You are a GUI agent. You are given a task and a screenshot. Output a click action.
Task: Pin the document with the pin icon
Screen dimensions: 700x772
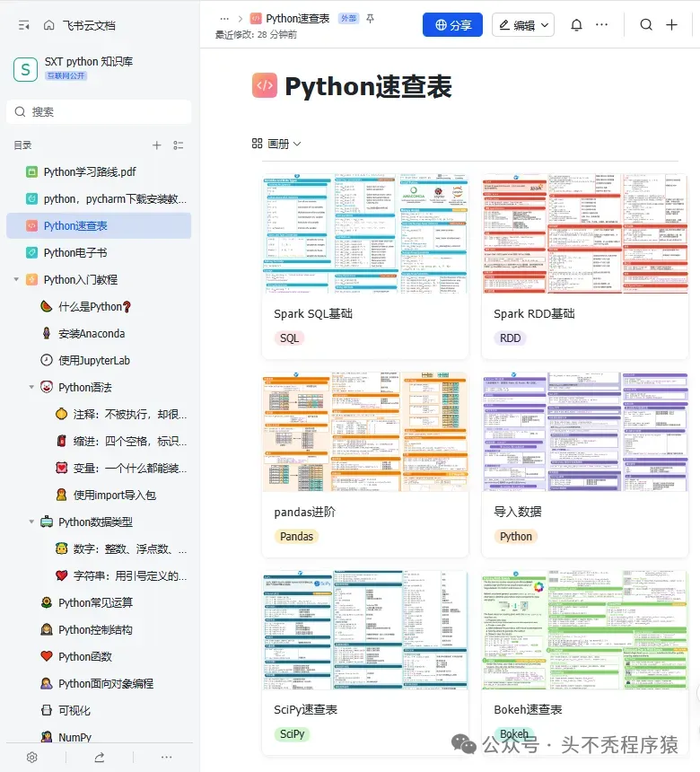[370, 18]
